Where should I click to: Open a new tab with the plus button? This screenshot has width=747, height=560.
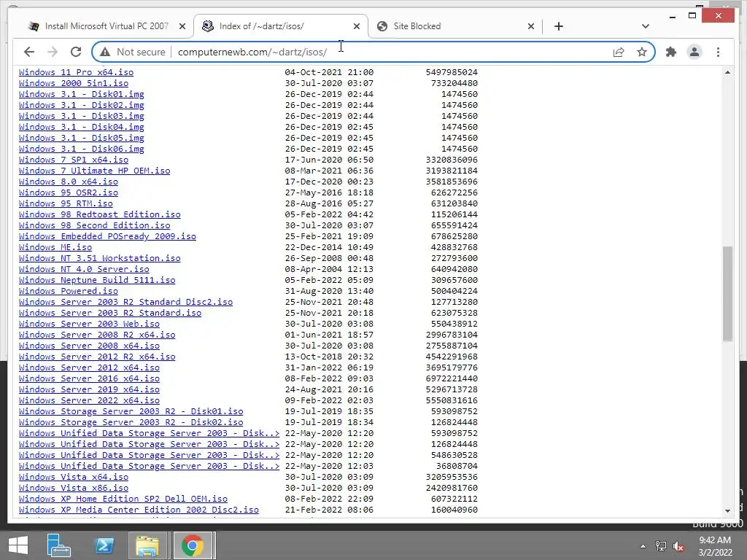point(559,26)
